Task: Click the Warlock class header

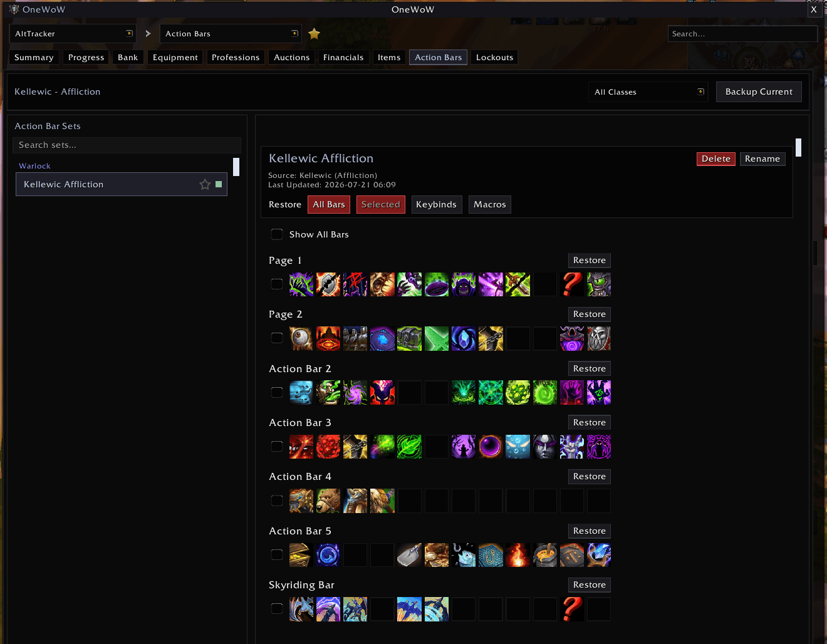Action: (x=34, y=166)
